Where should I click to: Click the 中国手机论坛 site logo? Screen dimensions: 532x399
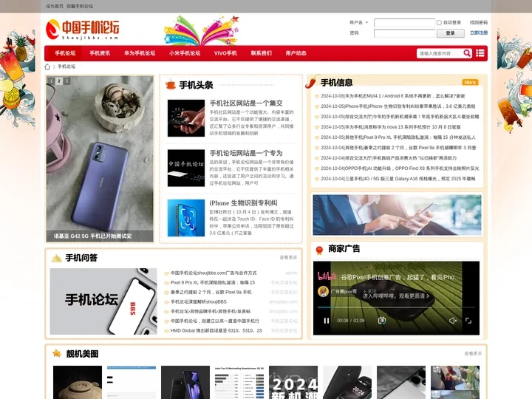click(x=83, y=30)
